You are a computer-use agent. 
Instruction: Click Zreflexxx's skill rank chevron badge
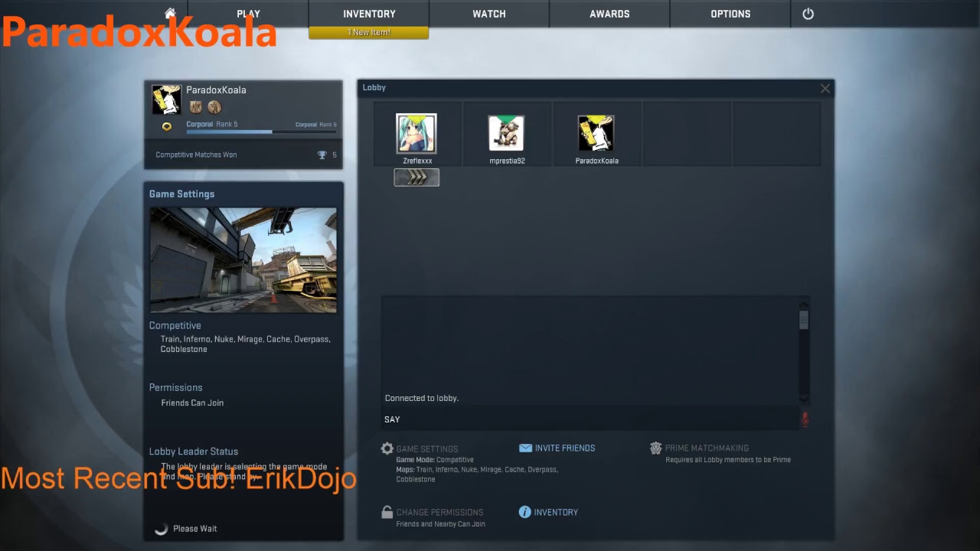[416, 178]
